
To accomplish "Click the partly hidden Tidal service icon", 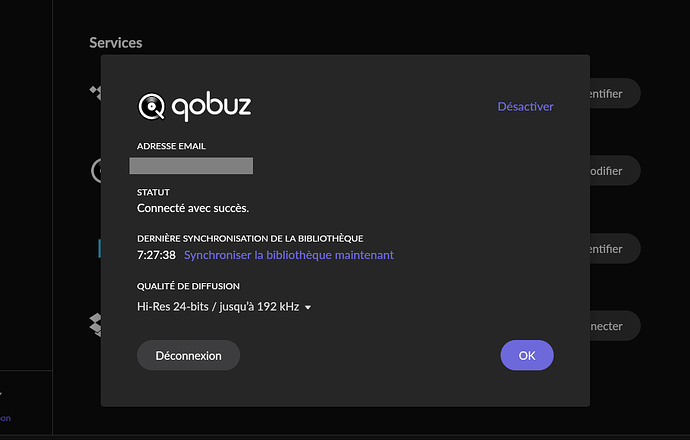I will coord(95,92).
